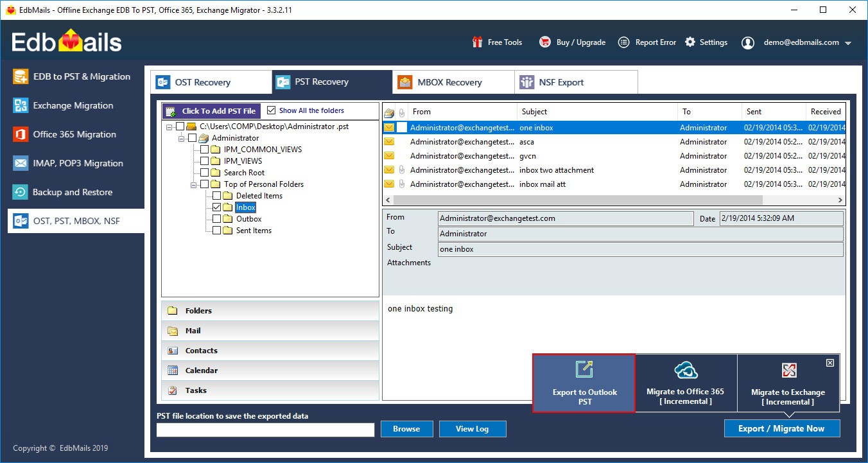This screenshot has height=463, width=868.
Task: Open demo@edbmails.com account dropdown arrow
Action: [848, 43]
